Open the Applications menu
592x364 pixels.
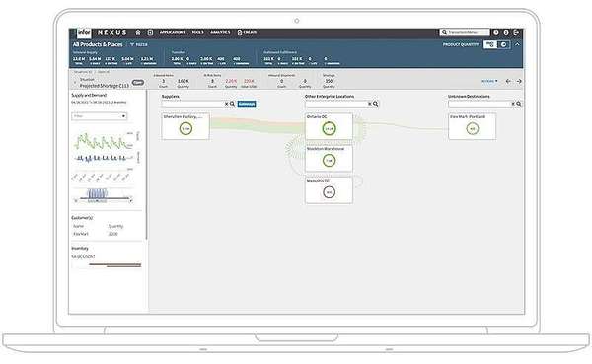pyautogui.click(x=172, y=33)
